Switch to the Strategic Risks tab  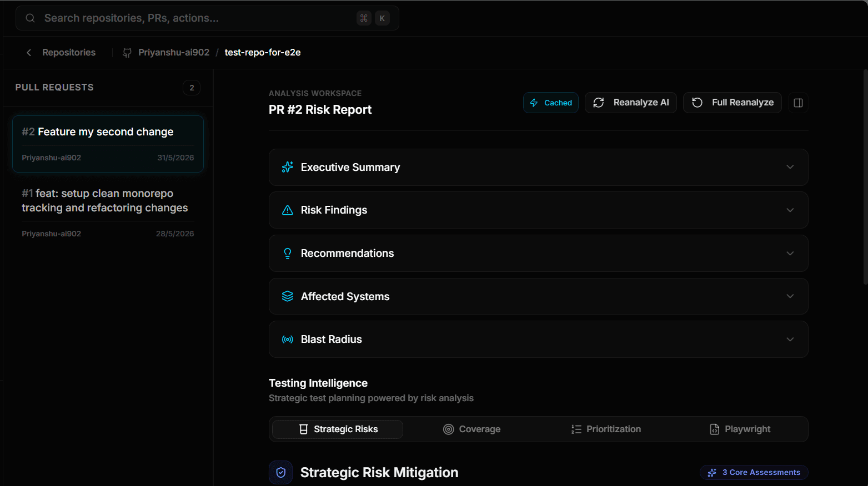[x=338, y=429]
